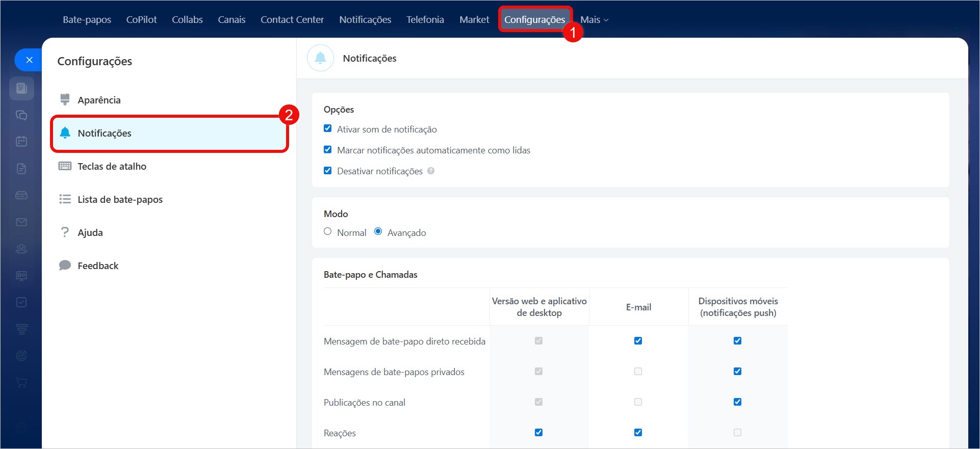This screenshot has width=980, height=449.
Task: Open the Bate-papos tab
Action: (x=87, y=19)
